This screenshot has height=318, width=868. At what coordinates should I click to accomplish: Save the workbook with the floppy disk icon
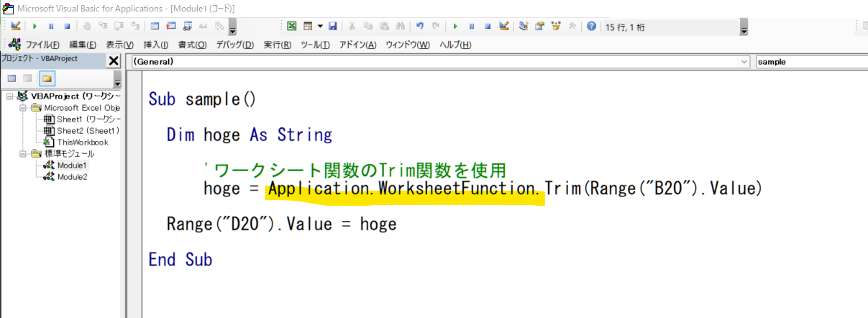332,27
